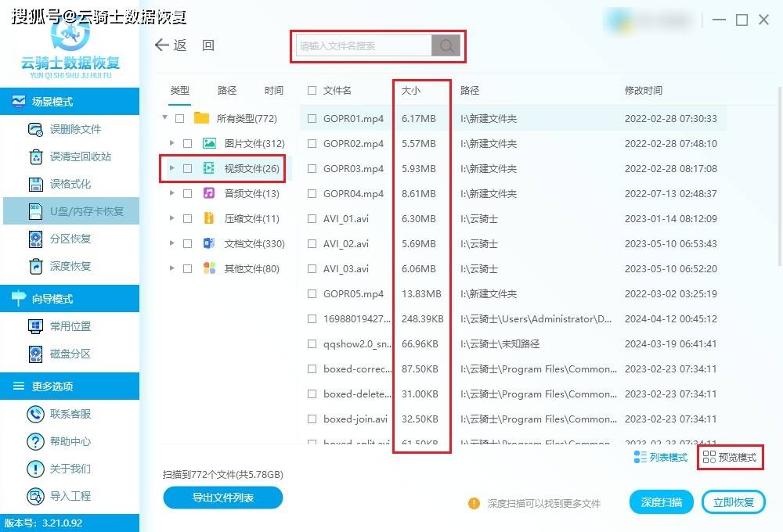The height and width of the screenshot is (532, 783).
Task: Click the 返回 back text
Action: [x=194, y=45]
